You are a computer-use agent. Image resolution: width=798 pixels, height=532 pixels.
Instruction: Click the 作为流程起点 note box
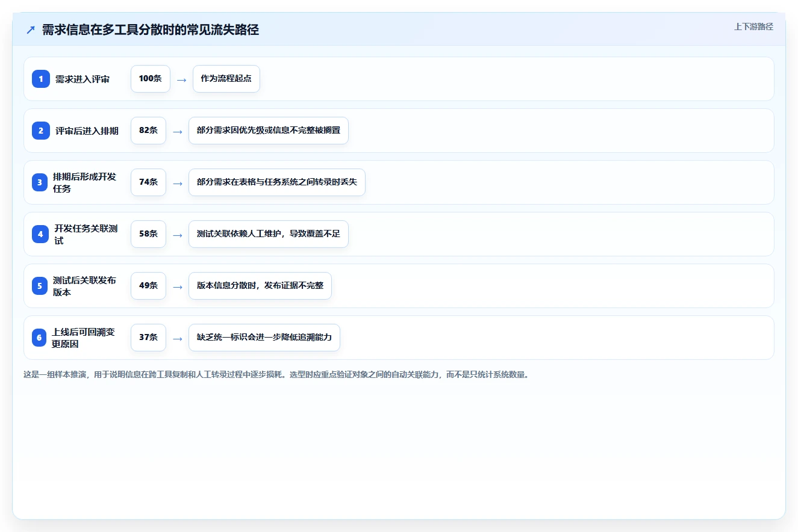point(226,79)
